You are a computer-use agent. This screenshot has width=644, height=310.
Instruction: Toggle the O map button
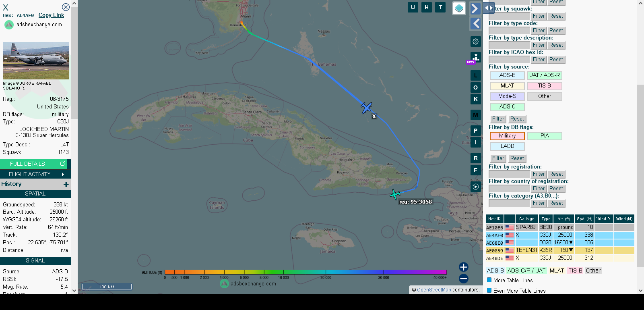point(476,87)
